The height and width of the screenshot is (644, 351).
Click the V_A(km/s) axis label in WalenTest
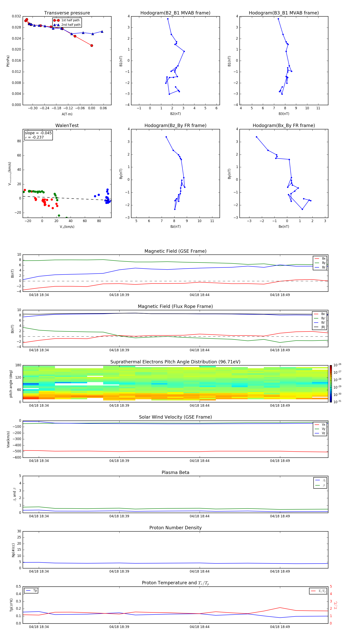[x=67, y=227]
